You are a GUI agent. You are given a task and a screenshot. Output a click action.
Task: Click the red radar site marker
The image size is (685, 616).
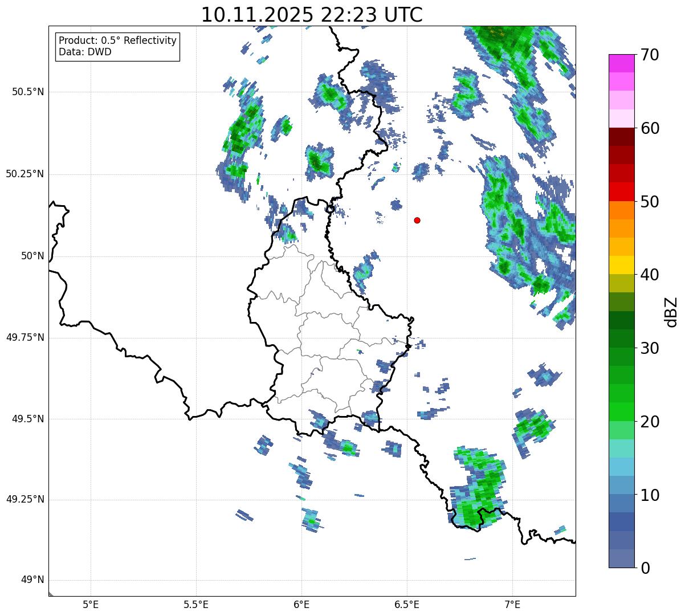point(417,220)
